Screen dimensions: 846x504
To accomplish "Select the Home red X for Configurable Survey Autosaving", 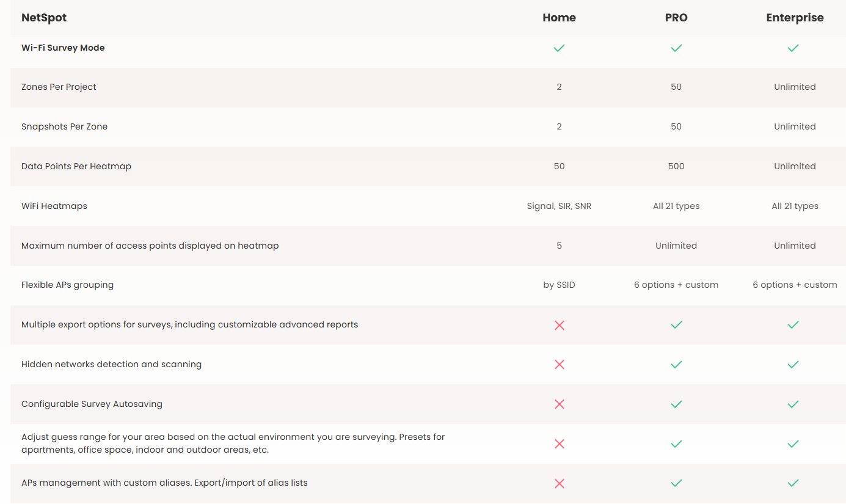I will [x=559, y=404].
